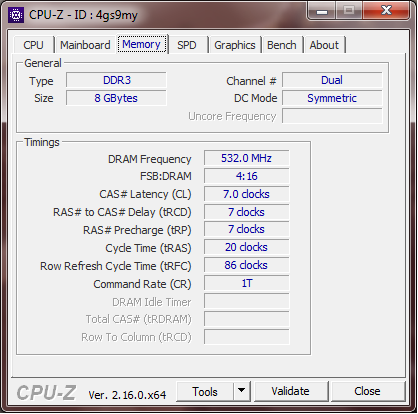Switch to the Bench tab
The height and width of the screenshot is (414, 418).
click(282, 45)
